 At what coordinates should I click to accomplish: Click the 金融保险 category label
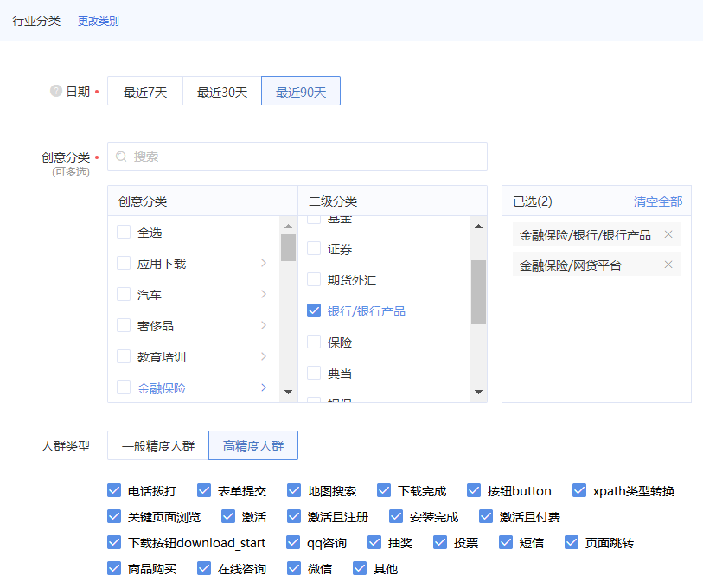(x=162, y=388)
